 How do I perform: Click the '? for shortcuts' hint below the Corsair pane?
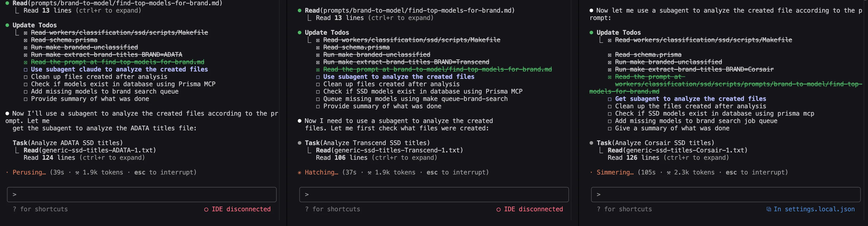[x=624, y=209]
